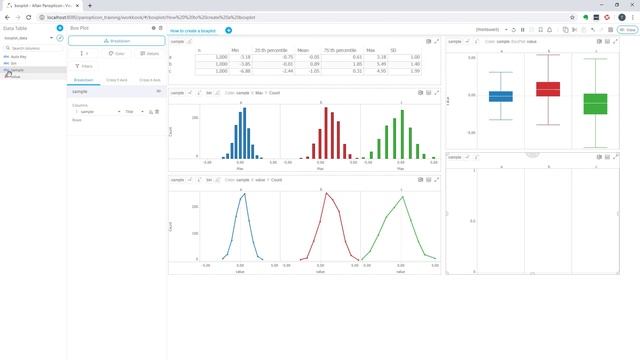Click export icon on histogram panel
The width and height of the screenshot is (640, 360).
(420, 93)
